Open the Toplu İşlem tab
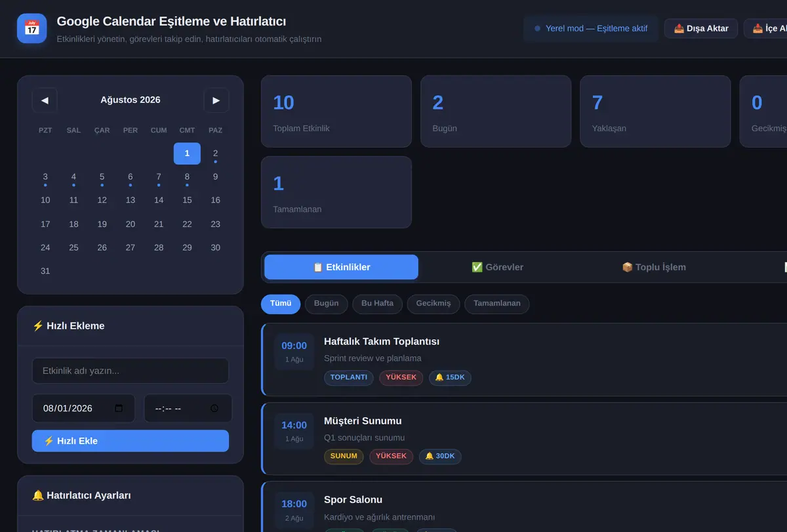The width and height of the screenshot is (787, 532). [x=654, y=267]
